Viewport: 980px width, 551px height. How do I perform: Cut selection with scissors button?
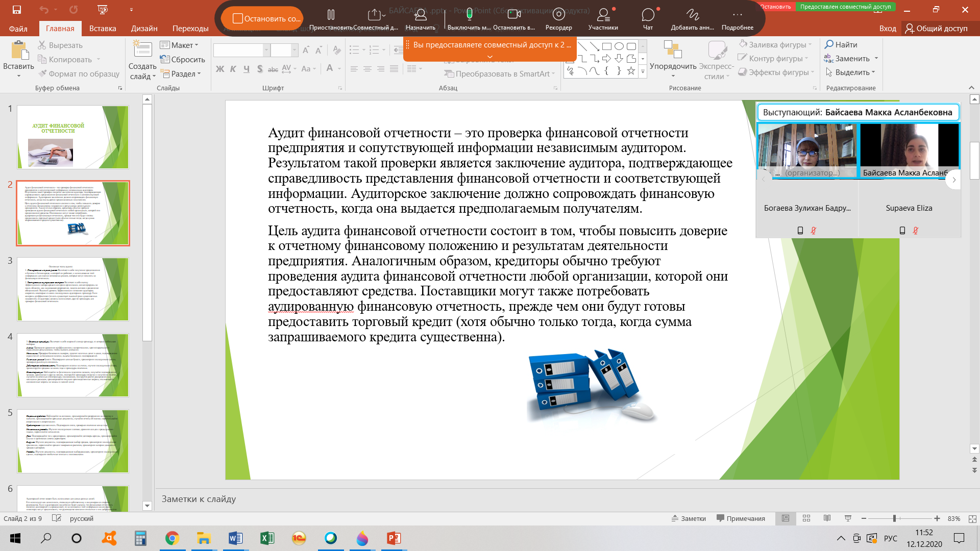tap(60, 45)
